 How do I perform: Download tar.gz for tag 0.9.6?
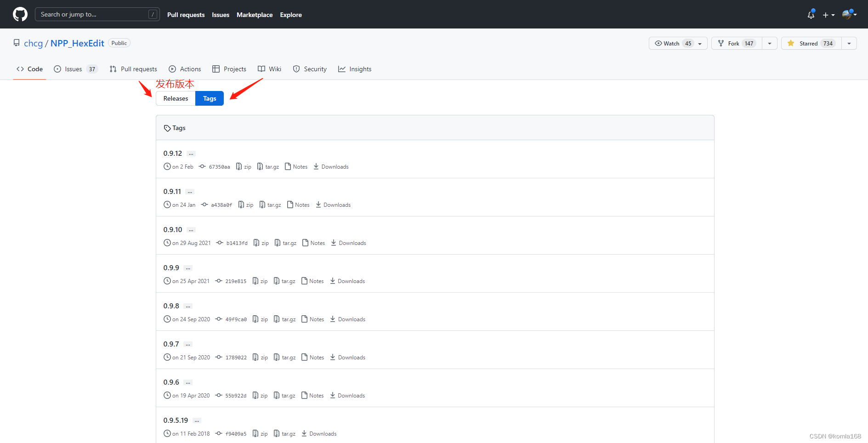point(284,395)
